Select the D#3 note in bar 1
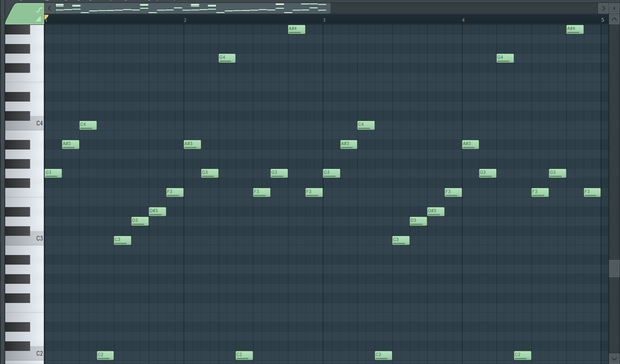620x364 pixels. (158, 211)
